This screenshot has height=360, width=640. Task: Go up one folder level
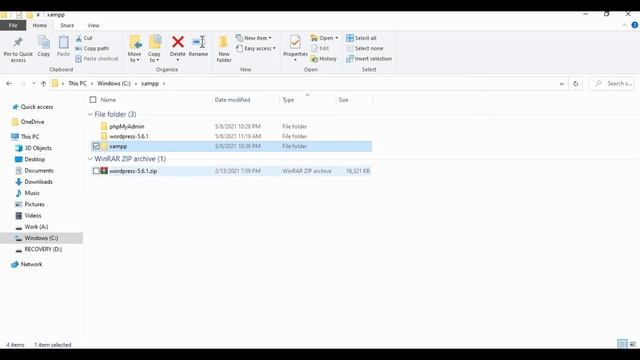(x=43, y=84)
